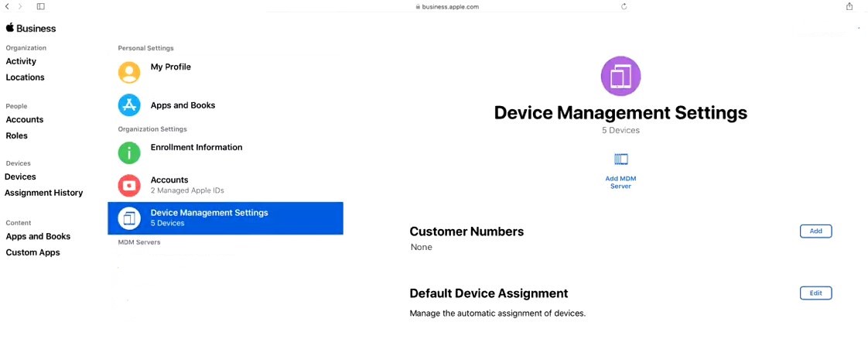This screenshot has width=868, height=353.
Task: Click the blue Apps and Books icon
Action: click(x=129, y=105)
